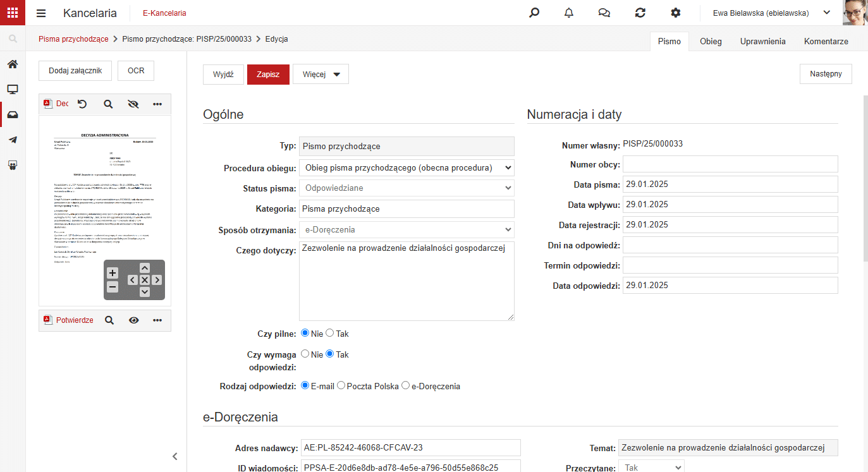Select Poczta Polska as response type

[341, 385]
